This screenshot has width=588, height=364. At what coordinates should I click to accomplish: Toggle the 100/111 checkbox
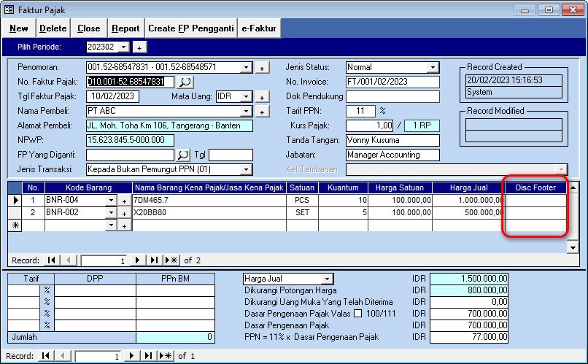click(357, 314)
